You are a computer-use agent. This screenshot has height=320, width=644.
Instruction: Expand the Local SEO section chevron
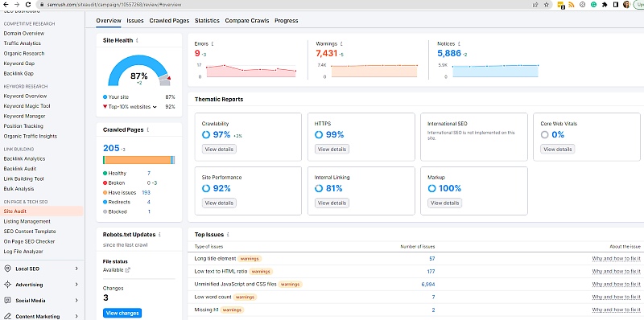pos(76,269)
